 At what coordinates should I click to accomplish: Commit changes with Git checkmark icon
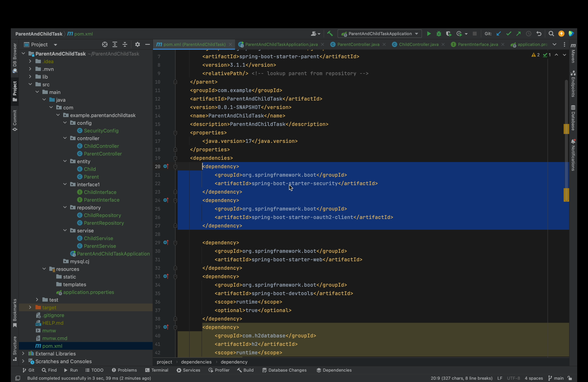click(x=508, y=34)
